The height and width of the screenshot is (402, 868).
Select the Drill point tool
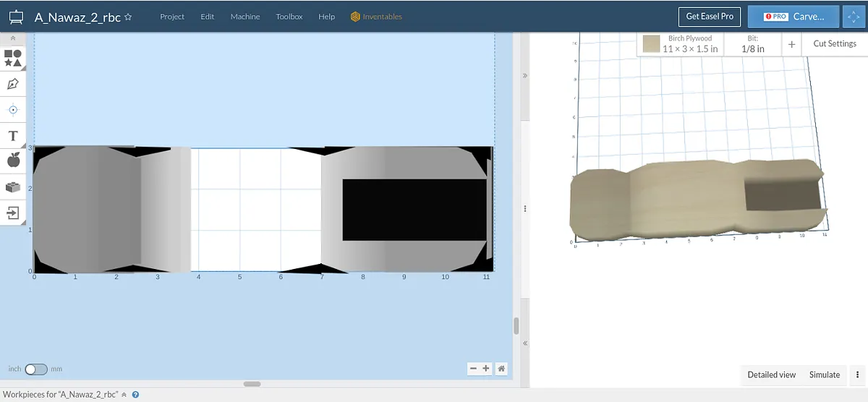[x=13, y=110]
